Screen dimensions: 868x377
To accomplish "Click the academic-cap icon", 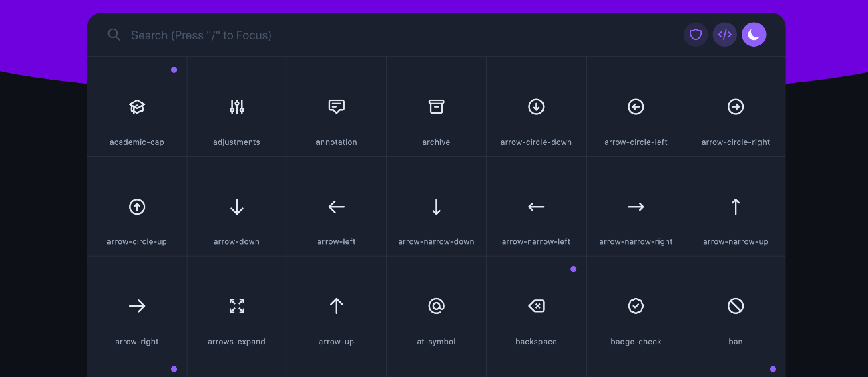I will (137, 107).
